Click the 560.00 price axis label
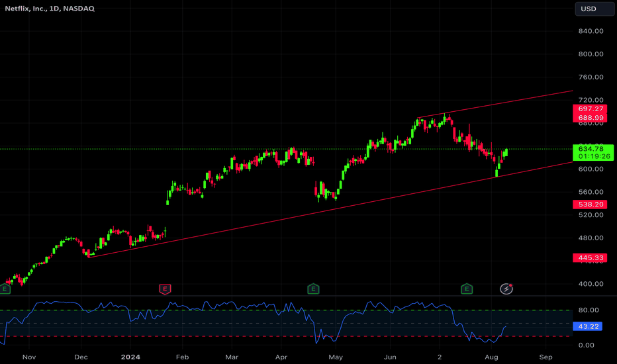The height and width of the screenshot is (364, 617). point(591,192)
